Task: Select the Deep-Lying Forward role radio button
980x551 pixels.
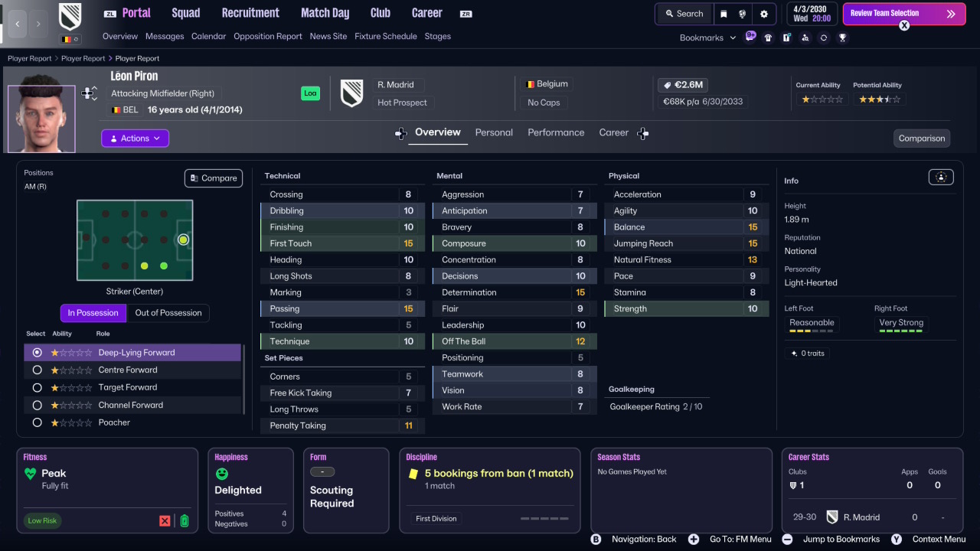Action: pos(37,353)
